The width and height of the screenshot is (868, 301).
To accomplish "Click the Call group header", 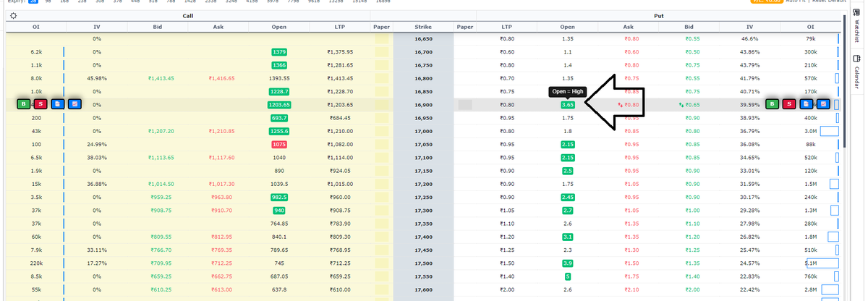I will point(187,15).
